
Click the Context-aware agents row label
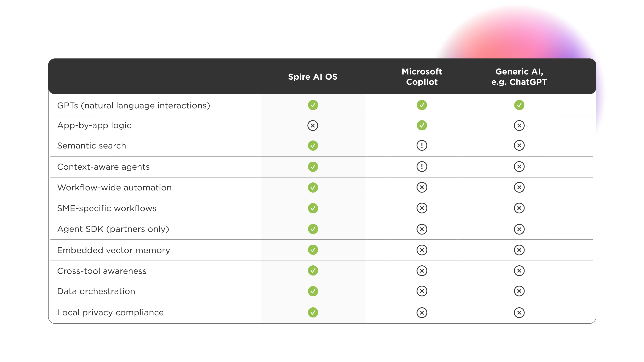[x=103, y=167]
